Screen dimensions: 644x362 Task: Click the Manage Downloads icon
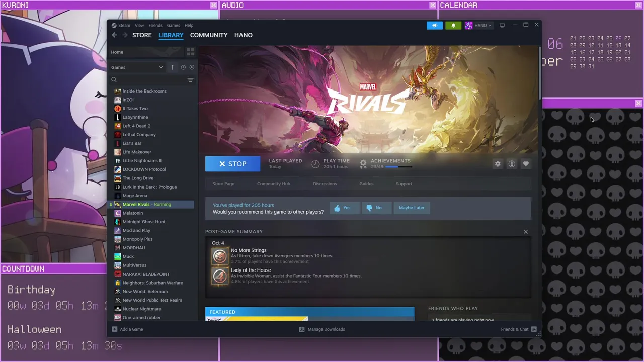coord(302,329)
